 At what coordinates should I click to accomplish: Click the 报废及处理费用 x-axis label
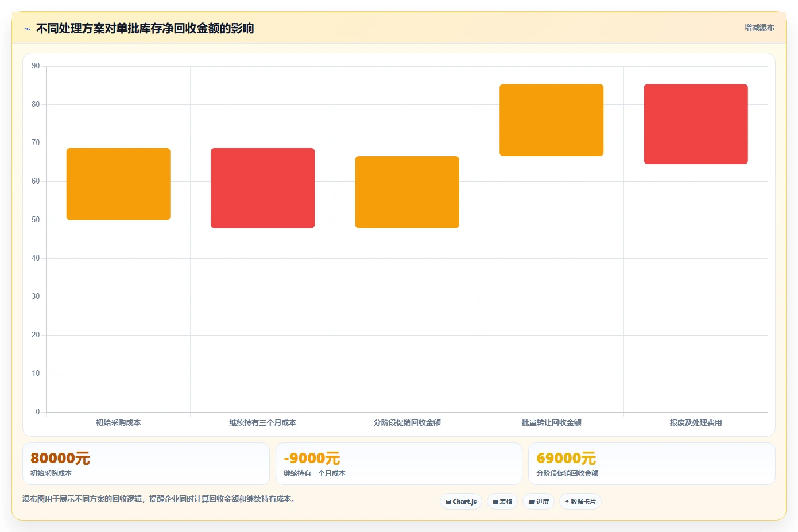[x=696, y=422]
